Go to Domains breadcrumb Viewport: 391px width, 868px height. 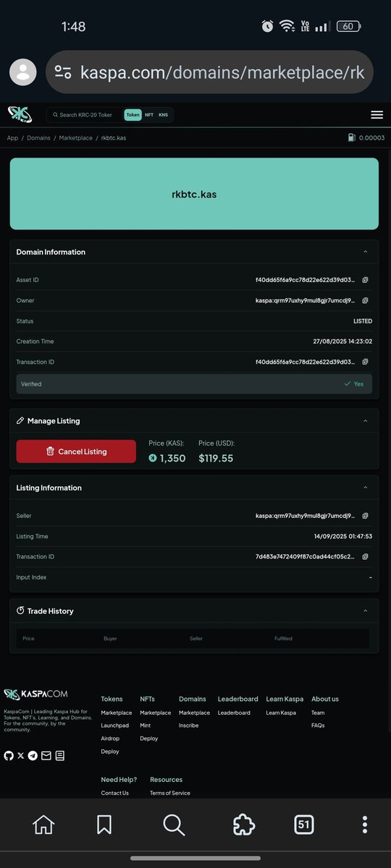38,137
